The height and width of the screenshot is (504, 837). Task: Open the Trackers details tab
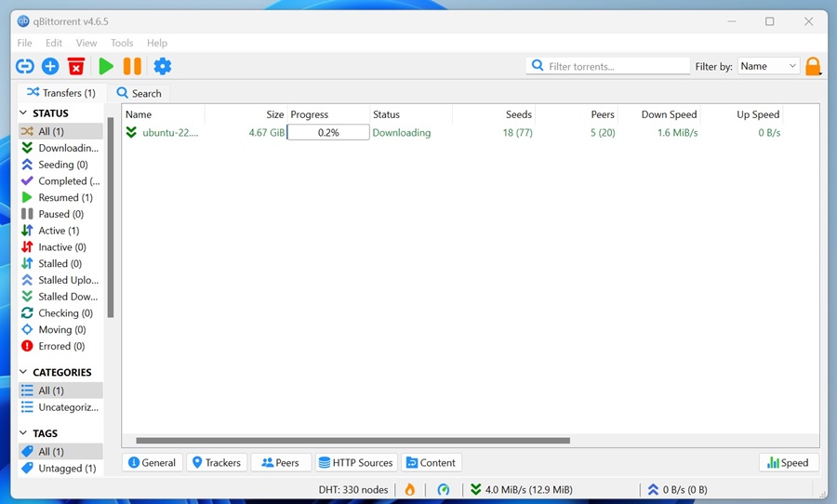click(x=217, y=462)
